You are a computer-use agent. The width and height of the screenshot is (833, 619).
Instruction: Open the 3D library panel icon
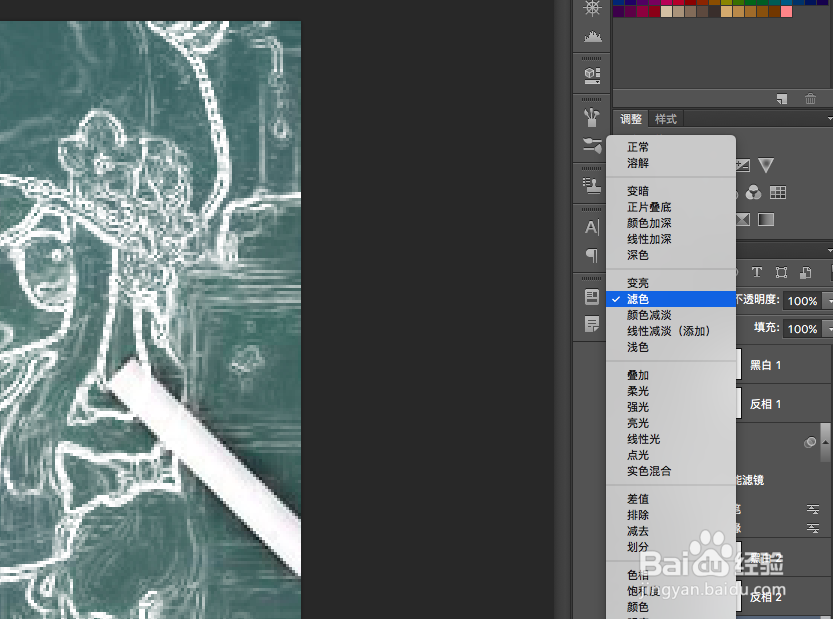(592, 75)
